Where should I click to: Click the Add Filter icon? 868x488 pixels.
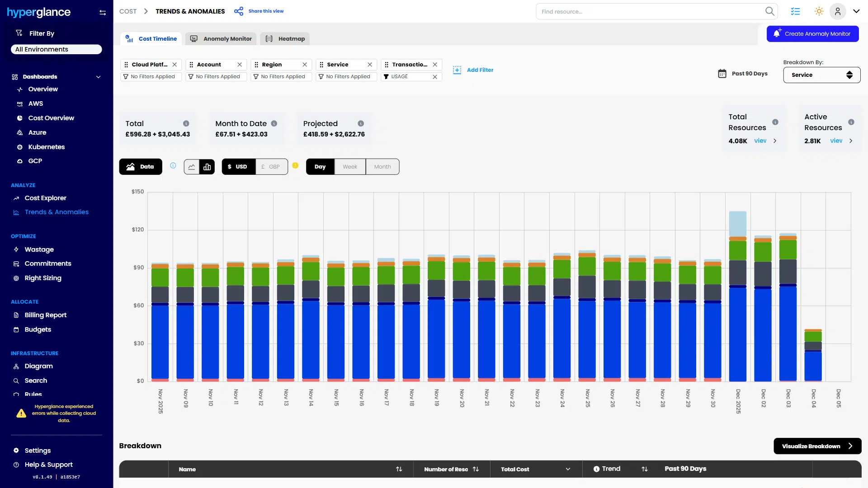coord(457,70)
